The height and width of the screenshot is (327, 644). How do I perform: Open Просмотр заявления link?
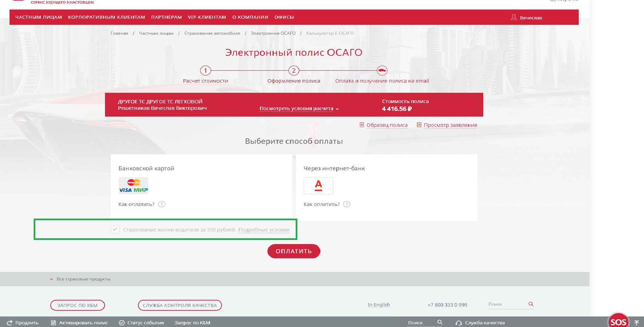[450, 125]
